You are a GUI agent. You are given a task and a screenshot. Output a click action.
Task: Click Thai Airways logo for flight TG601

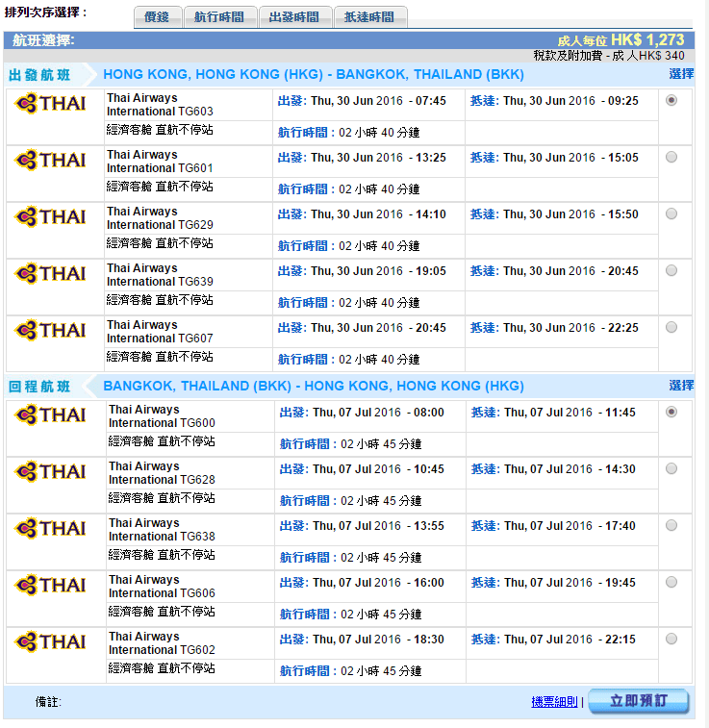click(51, 161)
